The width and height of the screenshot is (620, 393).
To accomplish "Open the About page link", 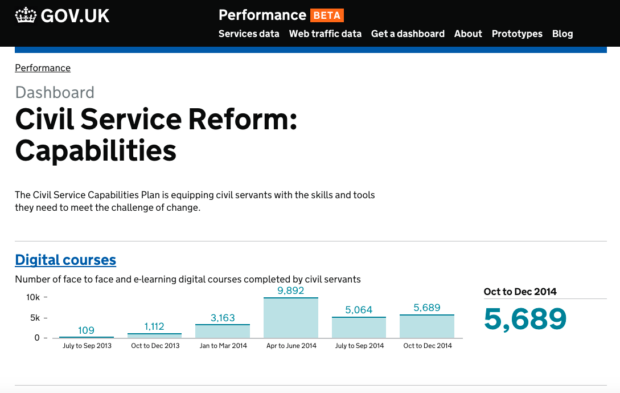I will point(468,34).
